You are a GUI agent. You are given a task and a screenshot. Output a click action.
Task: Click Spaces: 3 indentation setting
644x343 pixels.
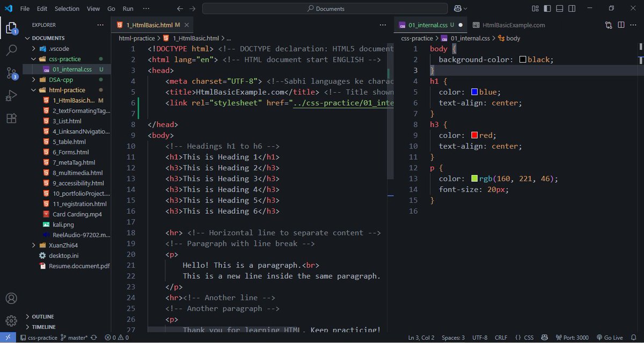click(453, 338)
